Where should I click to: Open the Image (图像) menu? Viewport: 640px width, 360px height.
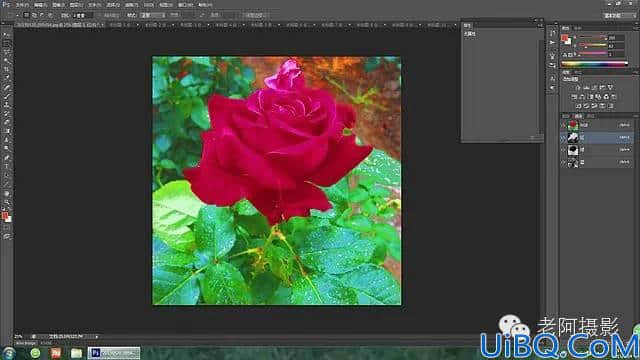pyautogui.click(x=58, y=5)
